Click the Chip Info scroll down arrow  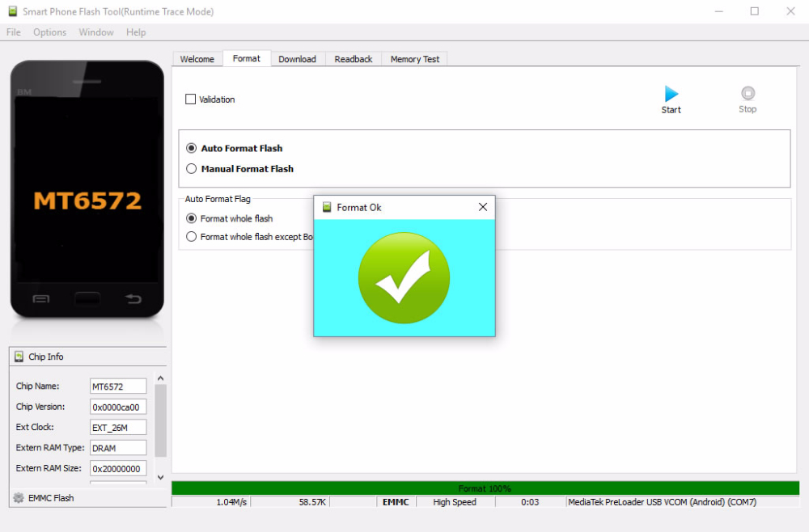coord(160,477)
